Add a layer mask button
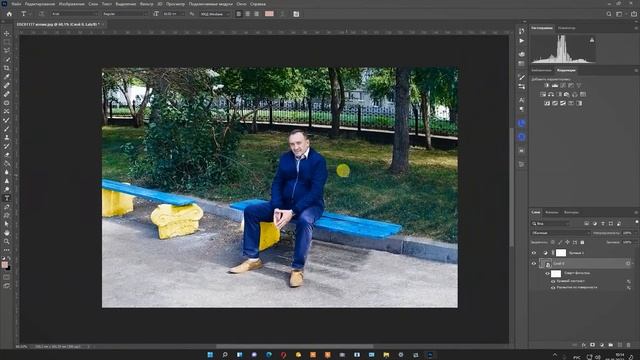The image size is (640, 360). tap(593, 345)
